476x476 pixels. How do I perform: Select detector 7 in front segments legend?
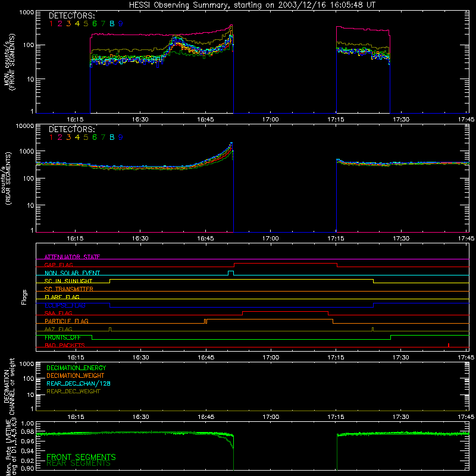coord(103,23)
